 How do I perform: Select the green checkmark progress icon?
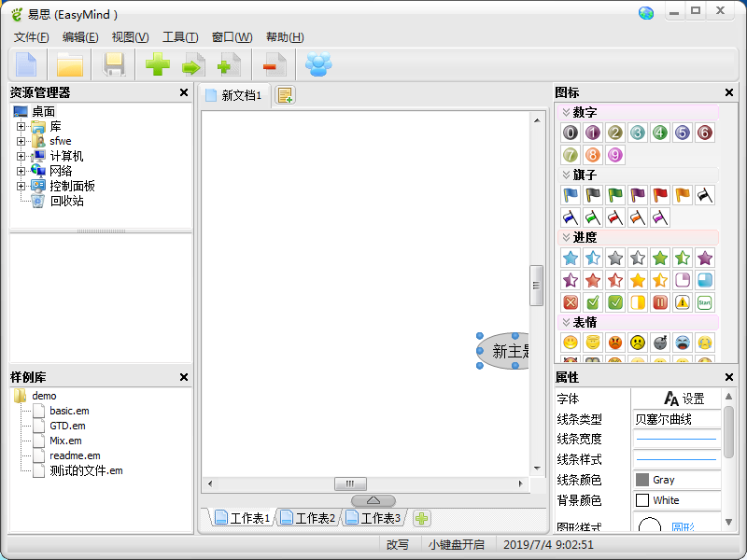tap(593, 302)
